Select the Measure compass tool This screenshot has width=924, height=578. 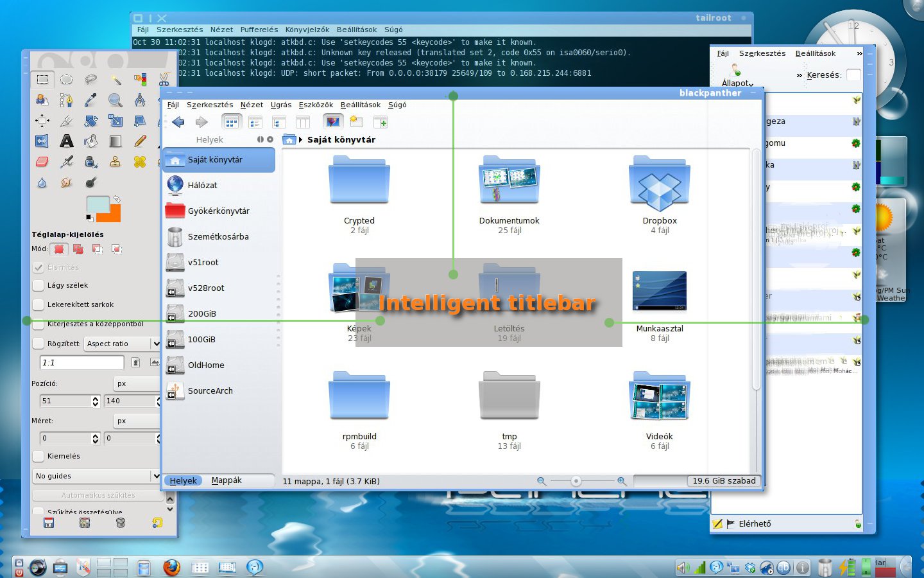140,100
